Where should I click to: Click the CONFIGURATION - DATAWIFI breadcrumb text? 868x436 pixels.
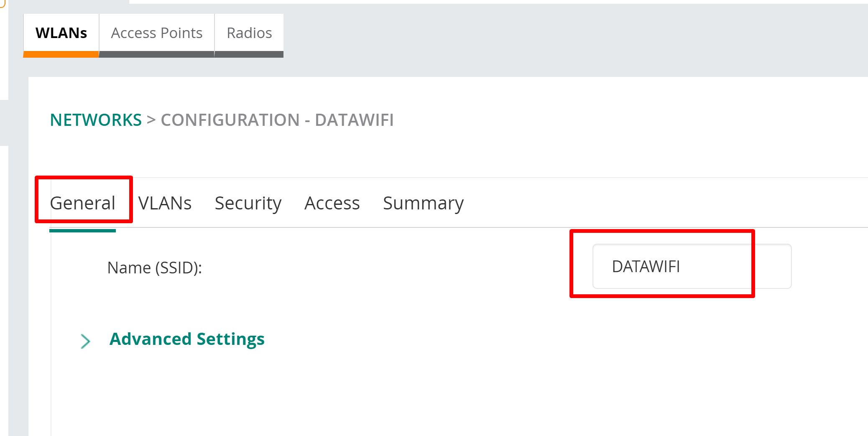(277, 120)
